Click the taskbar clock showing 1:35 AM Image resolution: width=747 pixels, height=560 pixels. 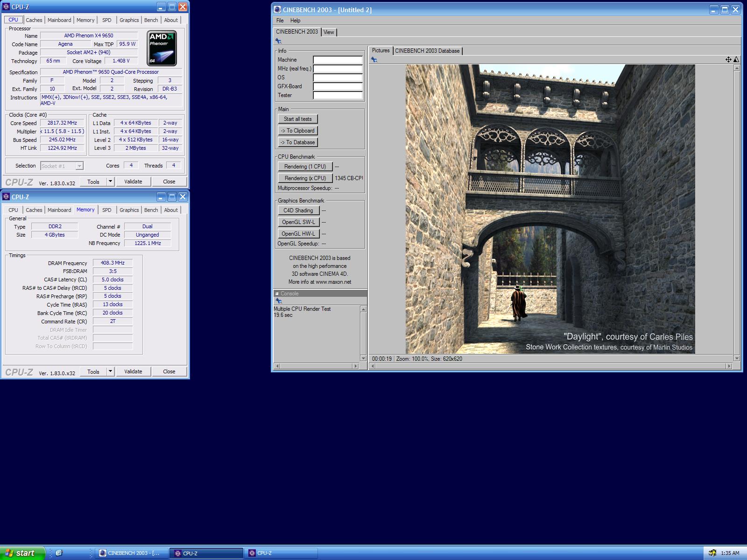730,553
